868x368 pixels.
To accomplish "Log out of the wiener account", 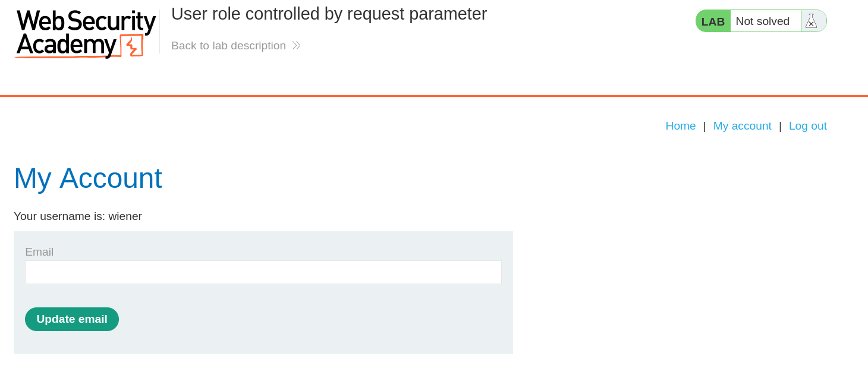I will pos(807,125).
